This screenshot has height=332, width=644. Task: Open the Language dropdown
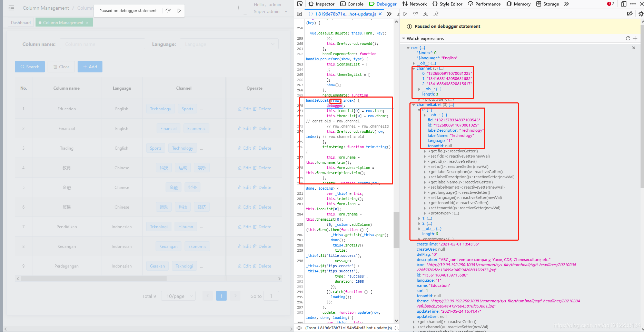pos(229,44)
